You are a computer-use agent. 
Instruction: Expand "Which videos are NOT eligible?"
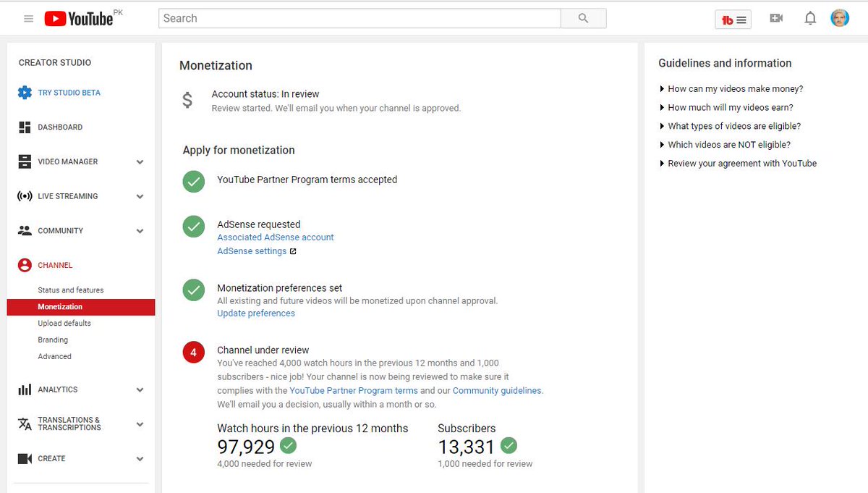725,145
